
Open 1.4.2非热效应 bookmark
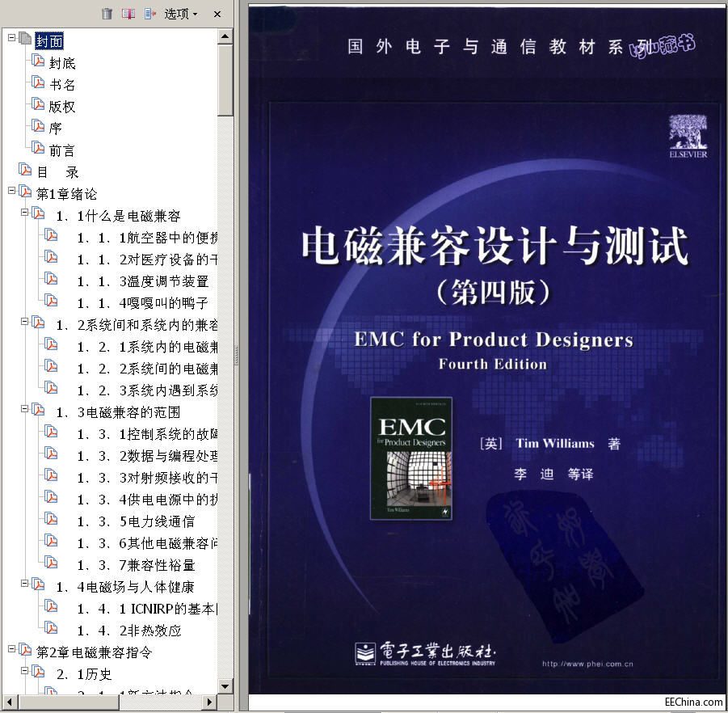pyautogui.click(x=128, y=631)
